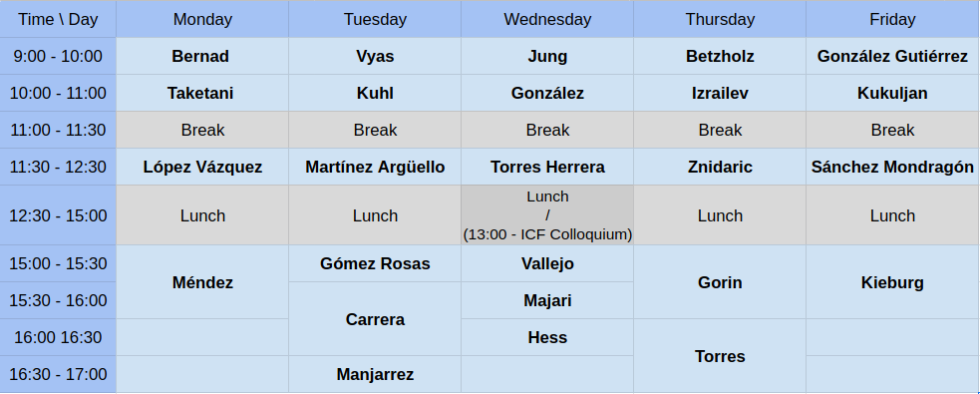Click the González Gutiérrez cell
Viewport: 980px width, 394px height.
point(892,56)
